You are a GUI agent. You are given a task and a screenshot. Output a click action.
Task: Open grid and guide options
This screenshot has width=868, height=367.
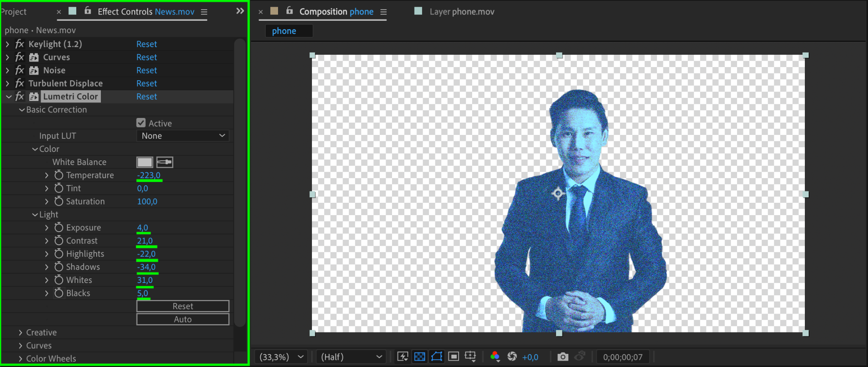point(470,357)
